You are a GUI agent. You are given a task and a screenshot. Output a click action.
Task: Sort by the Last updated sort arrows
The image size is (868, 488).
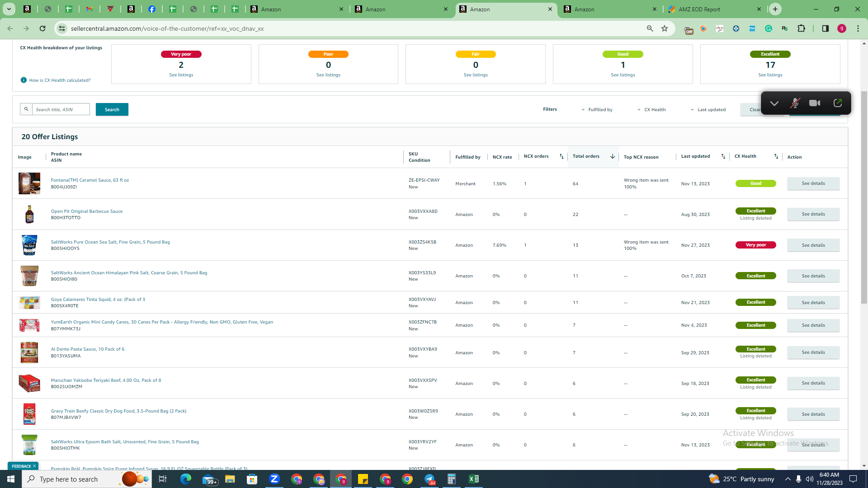point(723,156)
